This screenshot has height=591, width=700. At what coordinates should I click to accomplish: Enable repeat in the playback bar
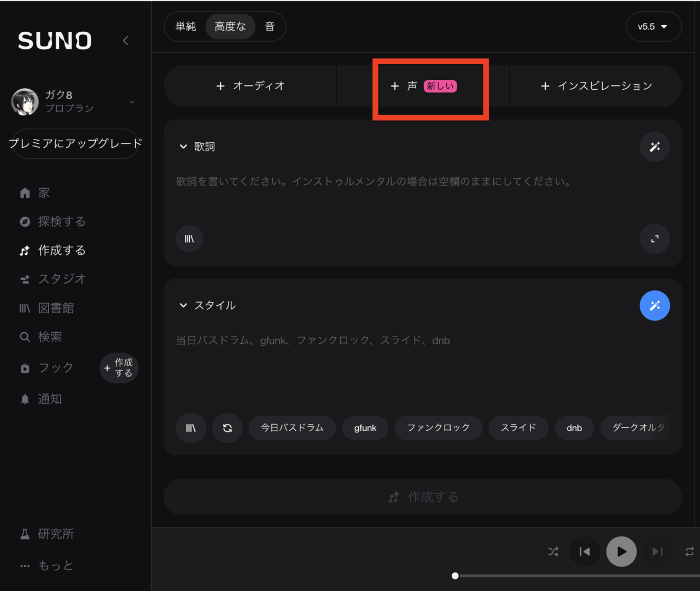689,552
